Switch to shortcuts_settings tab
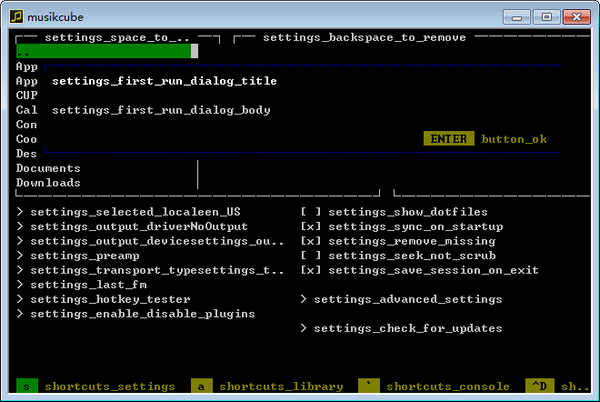The image size is (600, 402). [x=95, y=386]
